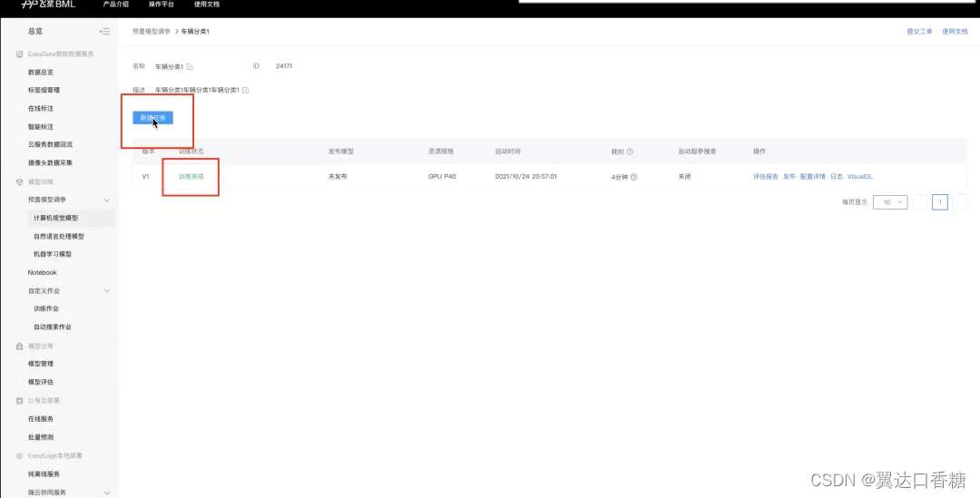This screenshot has height=498, width=980.
Task: Open 在线服务 in the sidebar
Action: coord(41,419)
